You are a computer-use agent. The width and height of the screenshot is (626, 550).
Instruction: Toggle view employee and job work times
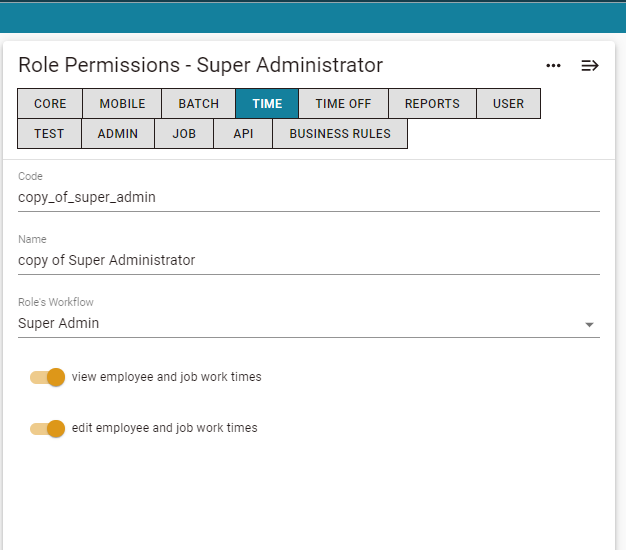(48, 377)
